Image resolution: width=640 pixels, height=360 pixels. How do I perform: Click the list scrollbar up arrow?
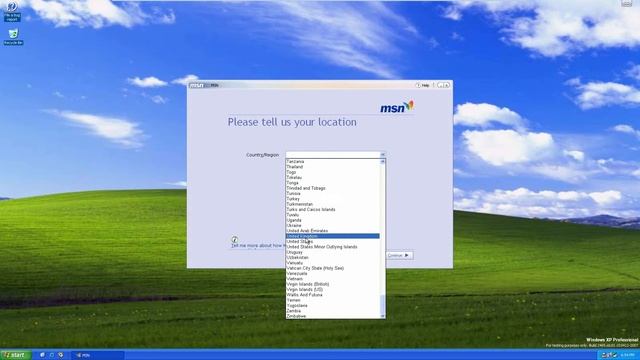click(382, 162)
